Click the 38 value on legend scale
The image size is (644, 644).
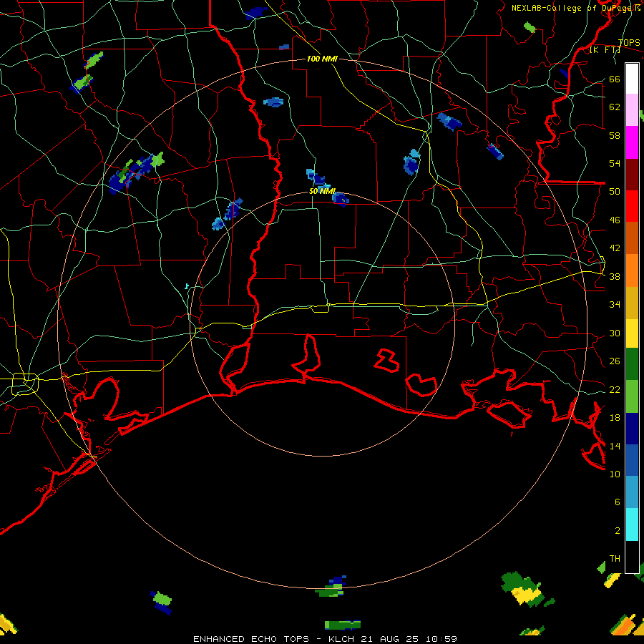(x=615, y=276)
